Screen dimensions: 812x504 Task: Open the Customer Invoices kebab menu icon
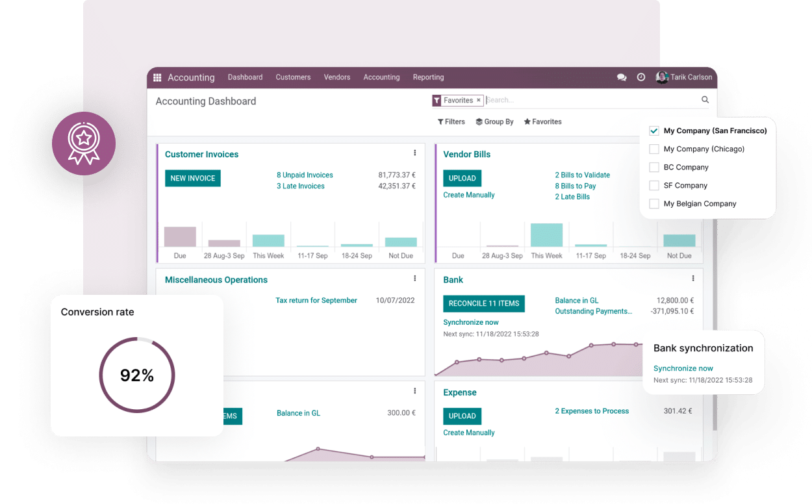click(415, 153)
